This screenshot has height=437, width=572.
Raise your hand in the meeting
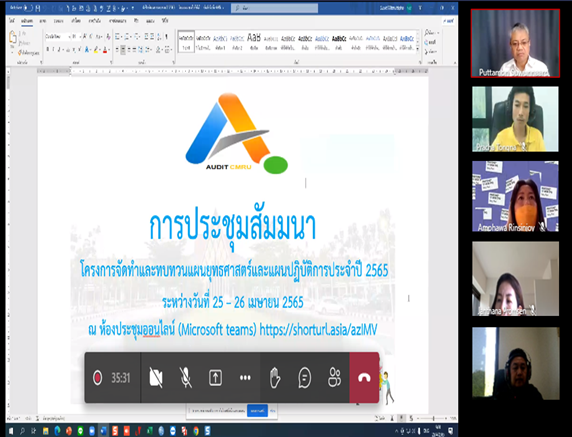(275, 378)
